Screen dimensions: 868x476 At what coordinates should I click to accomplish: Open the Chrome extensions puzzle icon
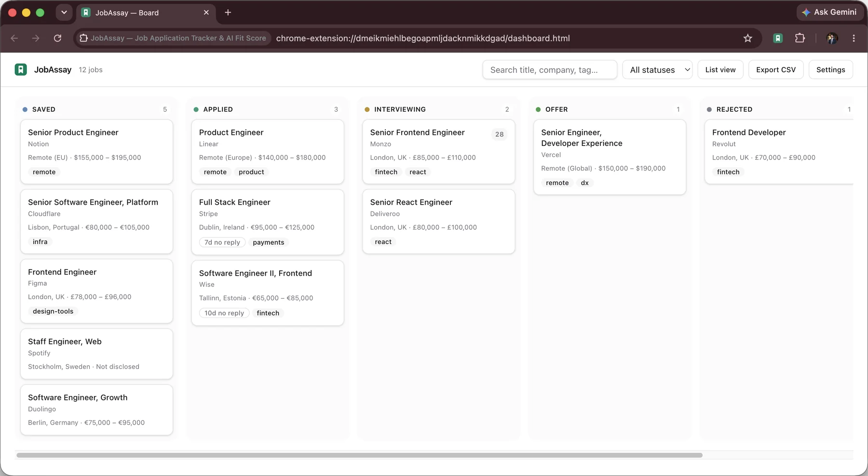(x=800, y=38)
